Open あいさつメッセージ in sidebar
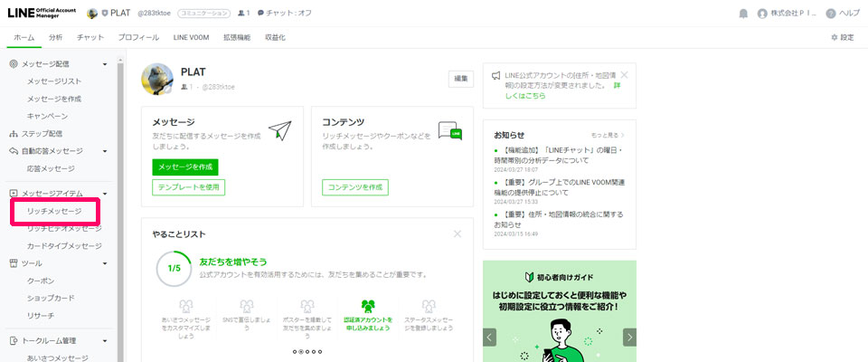The image size is (868, 362). 58,358
